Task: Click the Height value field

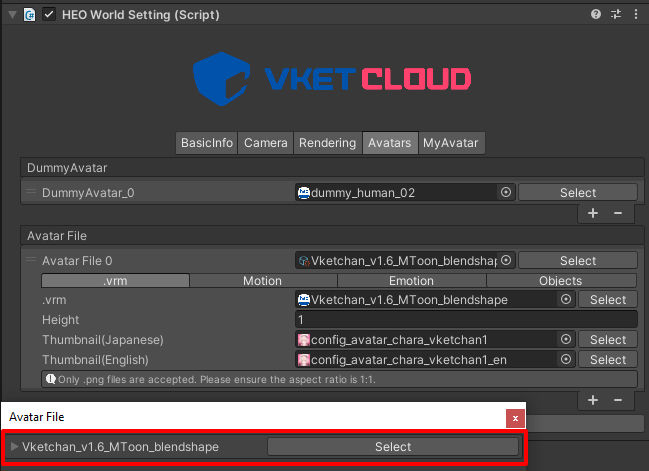Action: [466, 320]
